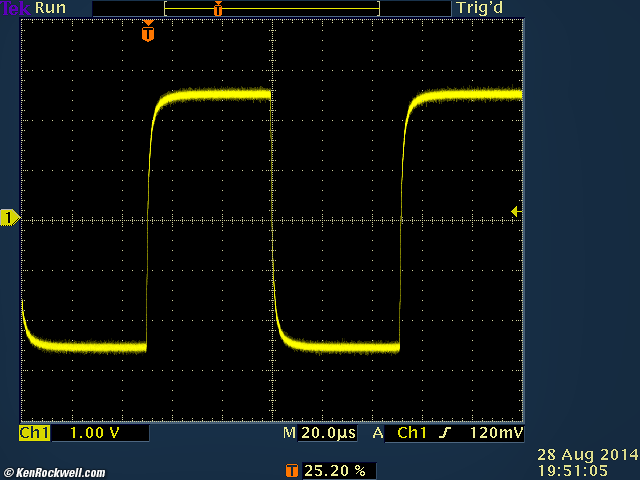
Task: Click the 25.20 % trigger position value
Action: click(x=335, y=469)
